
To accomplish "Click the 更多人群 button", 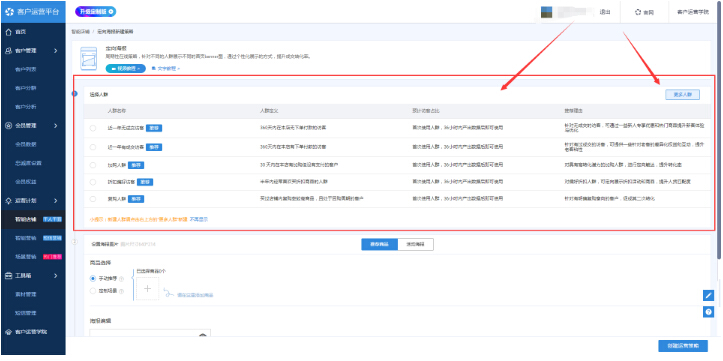I will point(682,95).
